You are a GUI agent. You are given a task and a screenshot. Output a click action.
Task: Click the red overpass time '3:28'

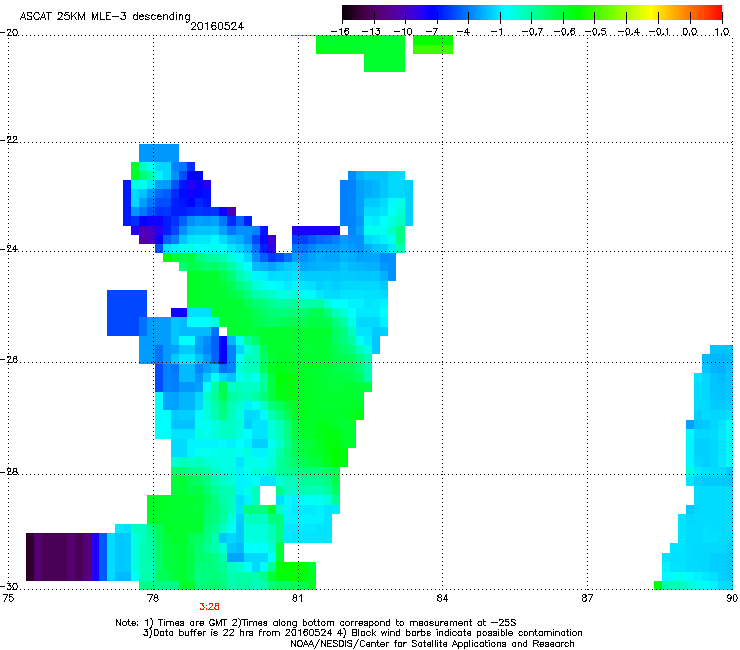209,607
